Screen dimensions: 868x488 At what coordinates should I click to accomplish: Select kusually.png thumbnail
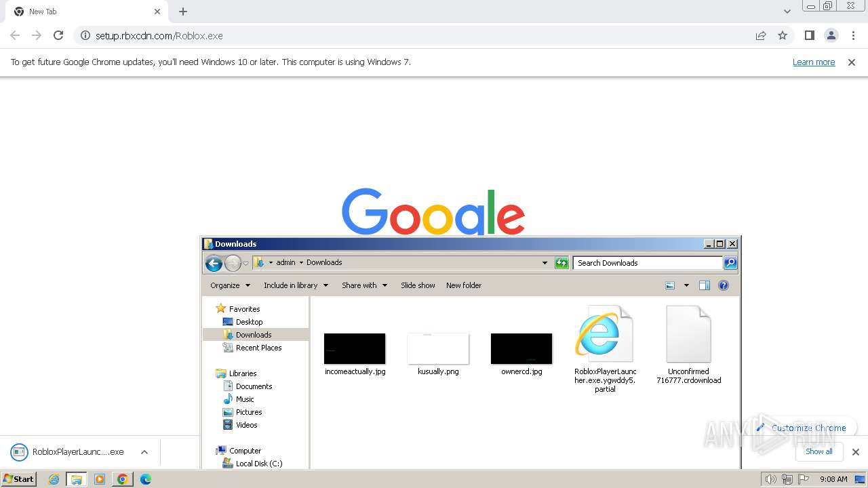(438, 348)
